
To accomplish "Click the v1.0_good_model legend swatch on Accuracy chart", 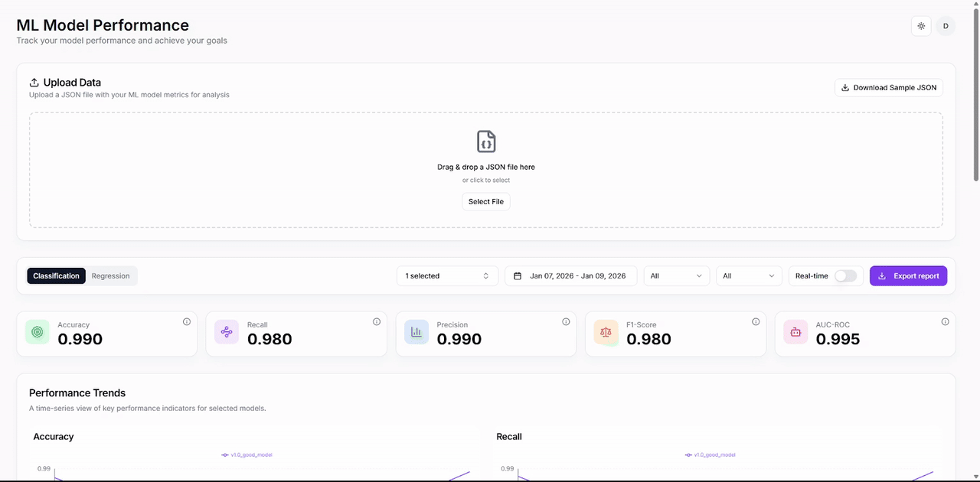I will [225, 454].
